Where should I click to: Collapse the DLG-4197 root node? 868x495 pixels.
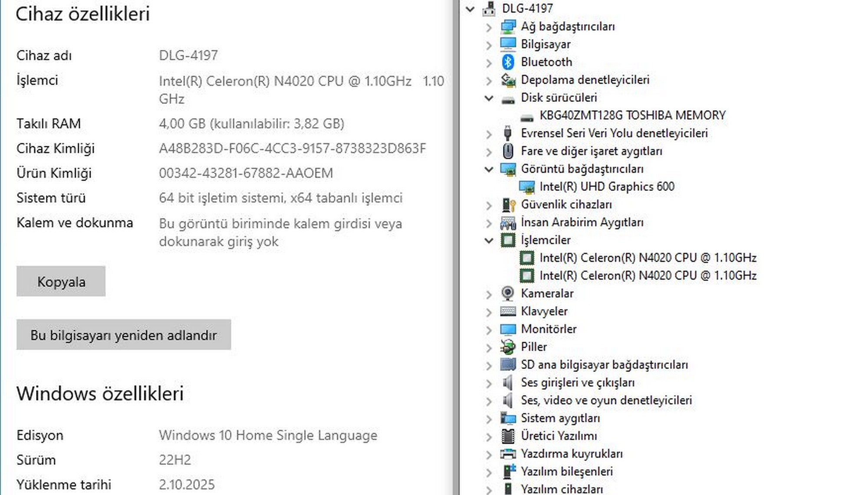coord(470,9)
